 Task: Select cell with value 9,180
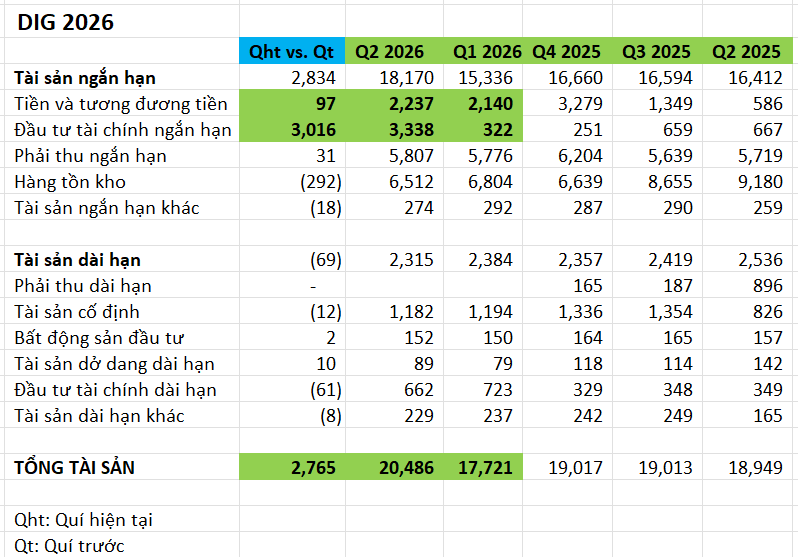pyautogui.click(x=748, y=181)
